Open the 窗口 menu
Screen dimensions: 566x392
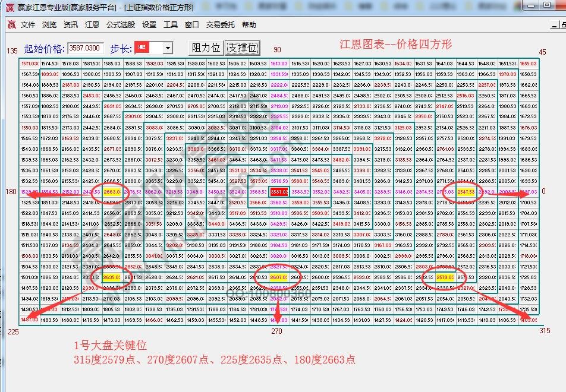pos(191,24)
